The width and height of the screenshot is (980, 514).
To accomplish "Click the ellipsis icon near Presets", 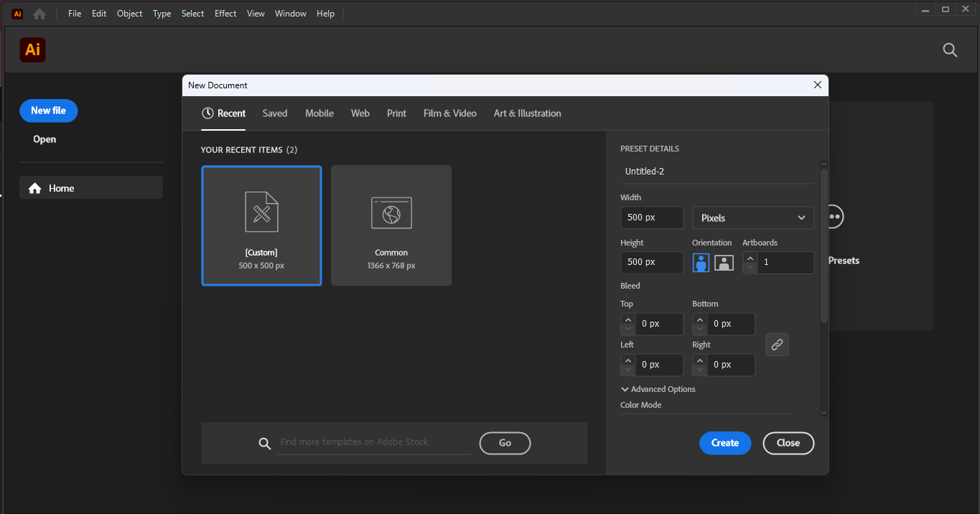I will coord(833,216).
